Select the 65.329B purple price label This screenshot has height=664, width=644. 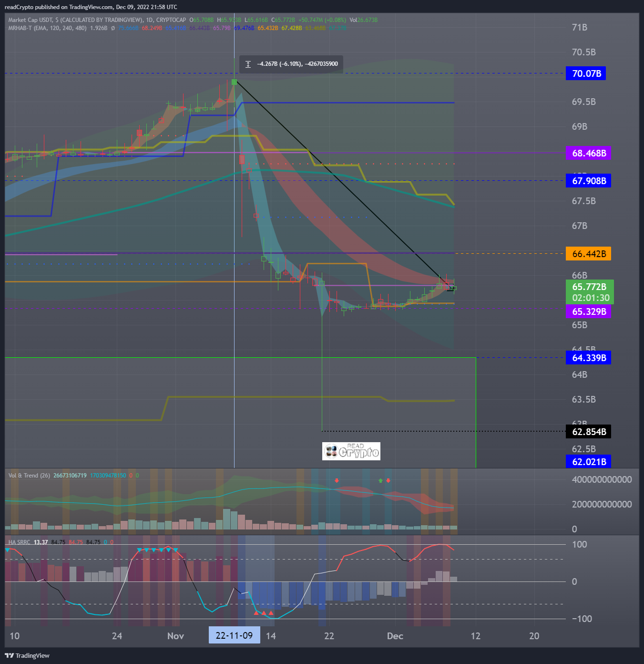pos(589,311)
